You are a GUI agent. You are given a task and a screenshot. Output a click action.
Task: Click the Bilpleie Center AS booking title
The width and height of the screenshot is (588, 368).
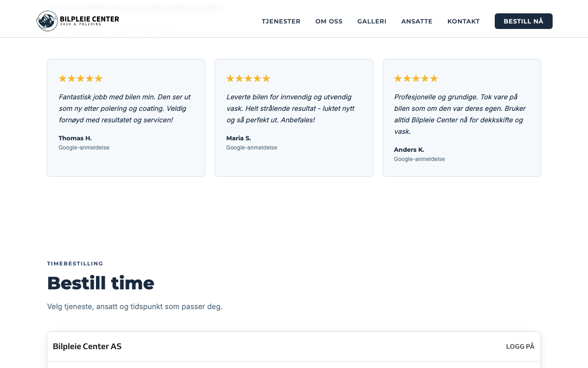pos(87,346)
